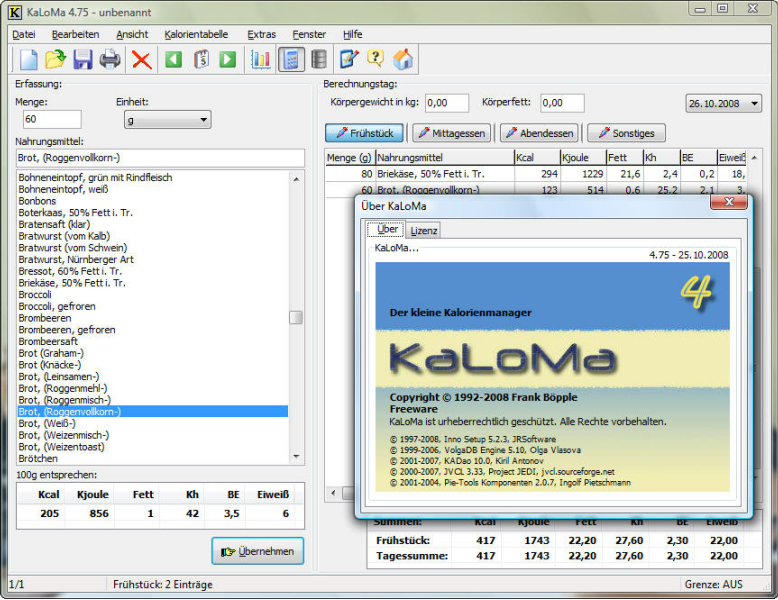Create a new file with the blank page icon
The width and height of the screenshot is (778, 600).
coord(28,60)
